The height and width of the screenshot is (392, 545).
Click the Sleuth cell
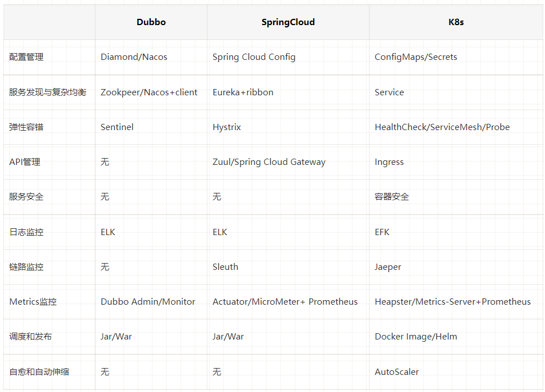[x=225, y=267]
